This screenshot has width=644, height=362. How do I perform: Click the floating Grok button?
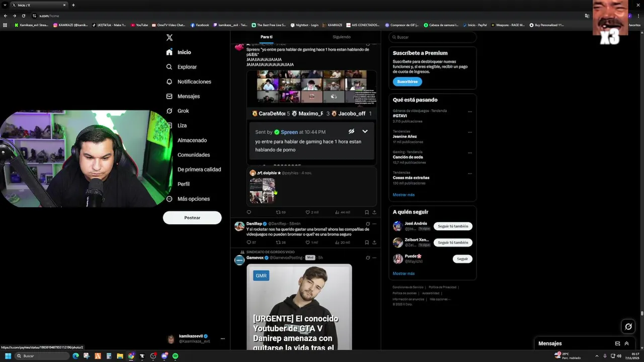[628, 327]
